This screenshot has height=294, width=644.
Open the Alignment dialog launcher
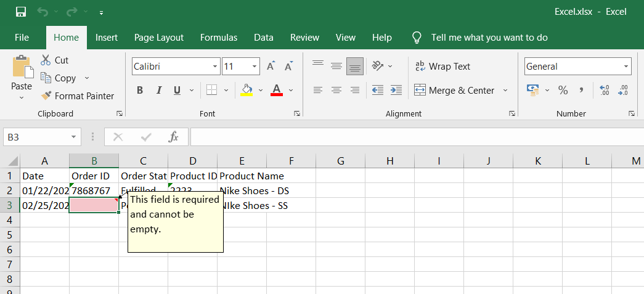click(512, 114)
